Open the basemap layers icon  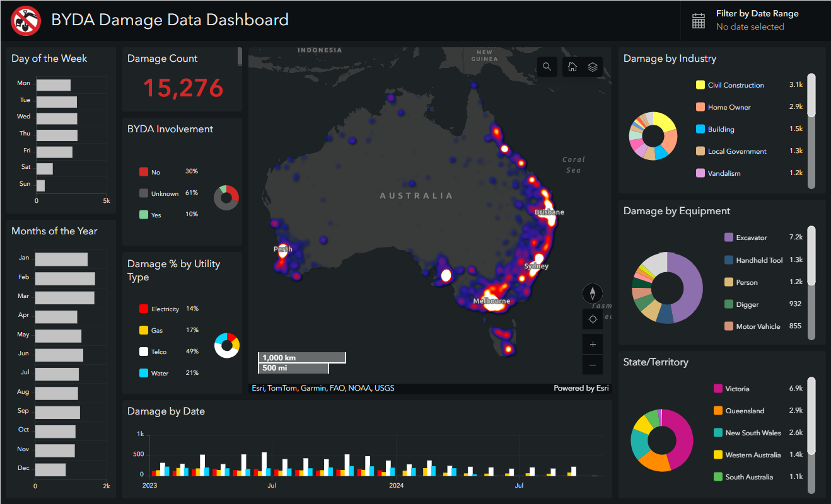592,66
